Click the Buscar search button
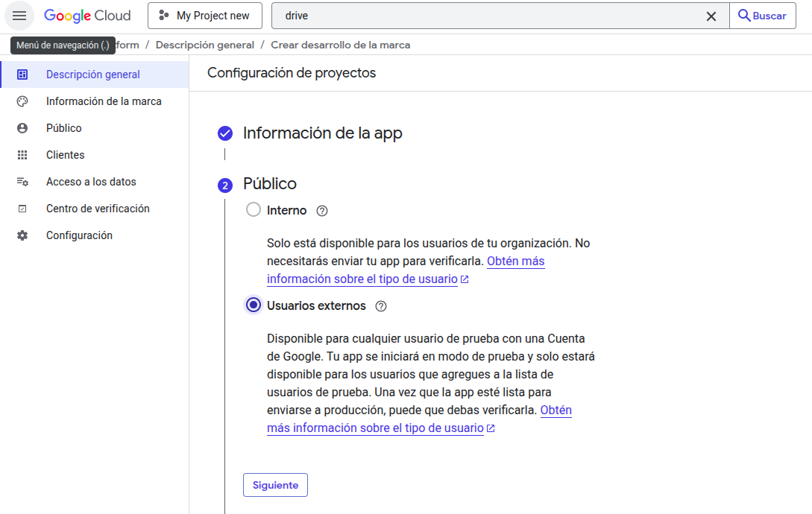Viewport: 812px width, 514px height. click(762, 16)
